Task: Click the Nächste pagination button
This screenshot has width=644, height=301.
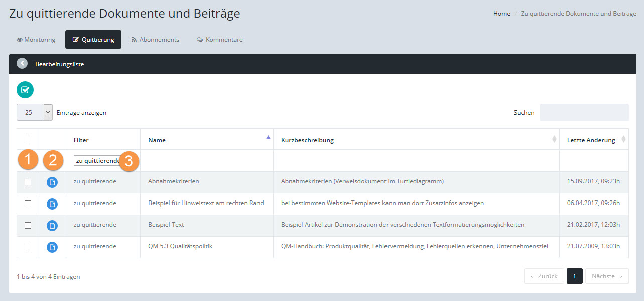Action: [606, 276]
